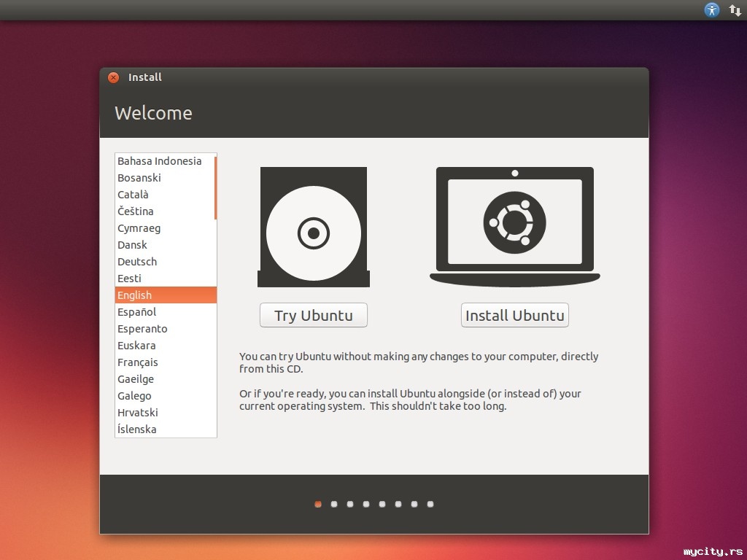Select Gaeilge language
The image size is (747, 560).
pos(165,379)
